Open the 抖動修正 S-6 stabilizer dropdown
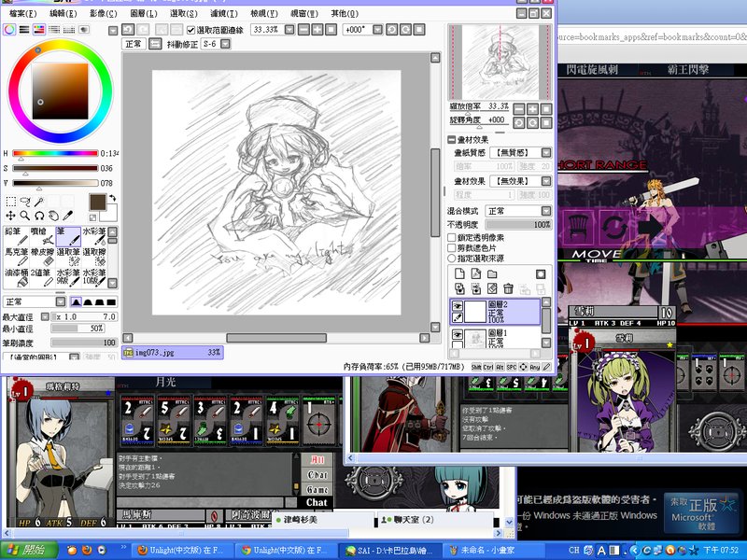 (225, 44)
